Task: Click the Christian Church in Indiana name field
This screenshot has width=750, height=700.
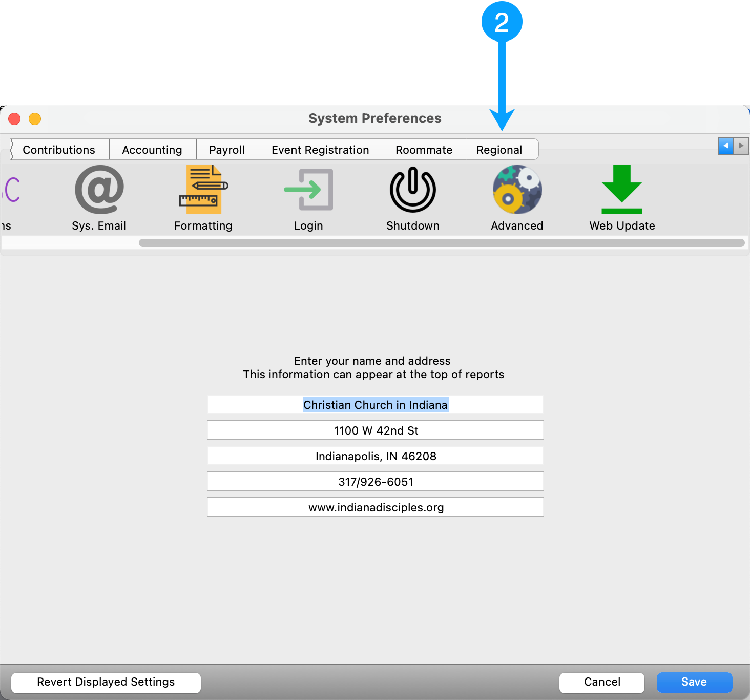Action: (x=376, y=404)
